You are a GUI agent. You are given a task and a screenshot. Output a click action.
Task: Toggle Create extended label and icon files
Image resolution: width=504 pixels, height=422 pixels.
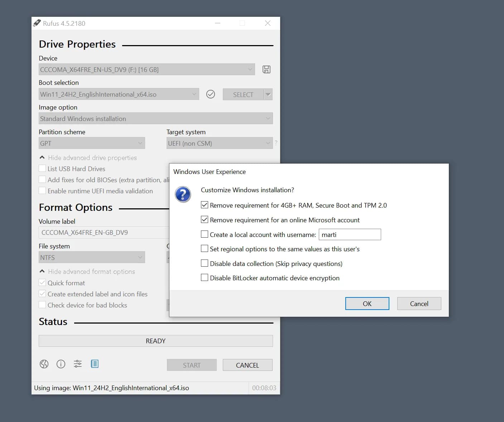42,294
